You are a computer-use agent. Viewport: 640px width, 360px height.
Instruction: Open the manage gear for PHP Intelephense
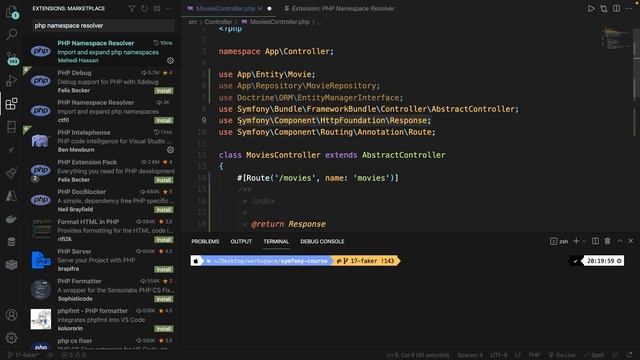point(170,150)
